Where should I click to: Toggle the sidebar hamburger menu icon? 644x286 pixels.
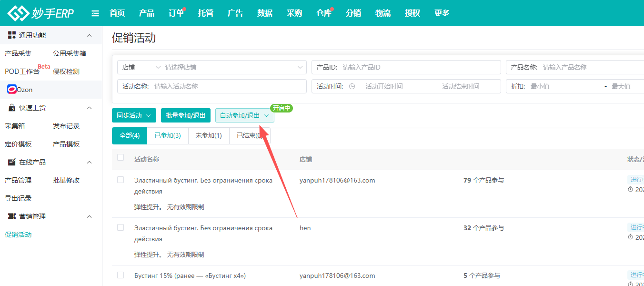[x=95, y=13]
